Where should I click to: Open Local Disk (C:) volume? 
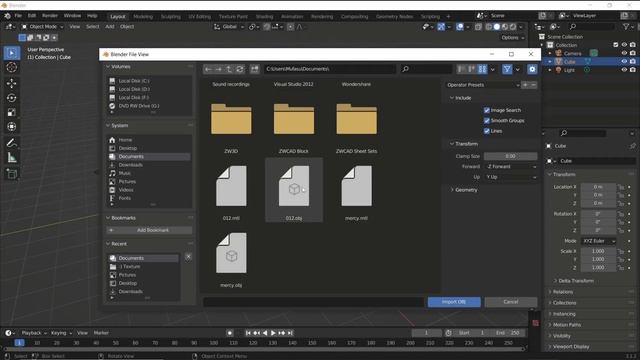coord(149,81)
